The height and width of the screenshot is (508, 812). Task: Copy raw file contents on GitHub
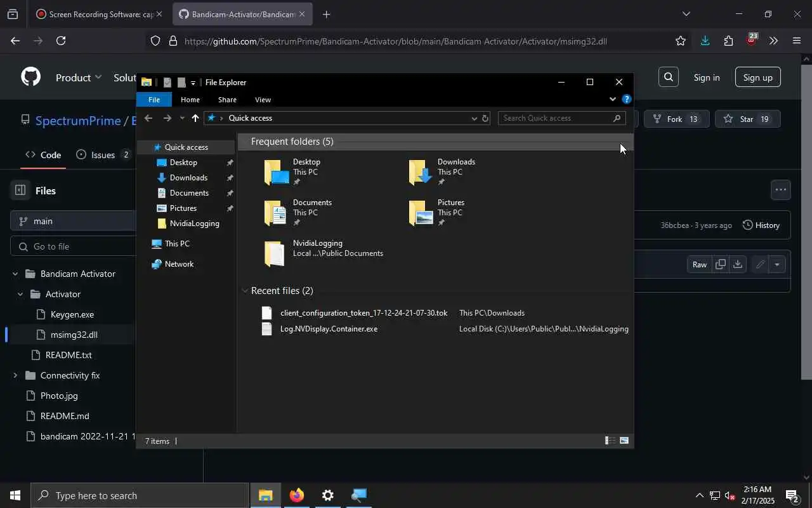(720, 264)
